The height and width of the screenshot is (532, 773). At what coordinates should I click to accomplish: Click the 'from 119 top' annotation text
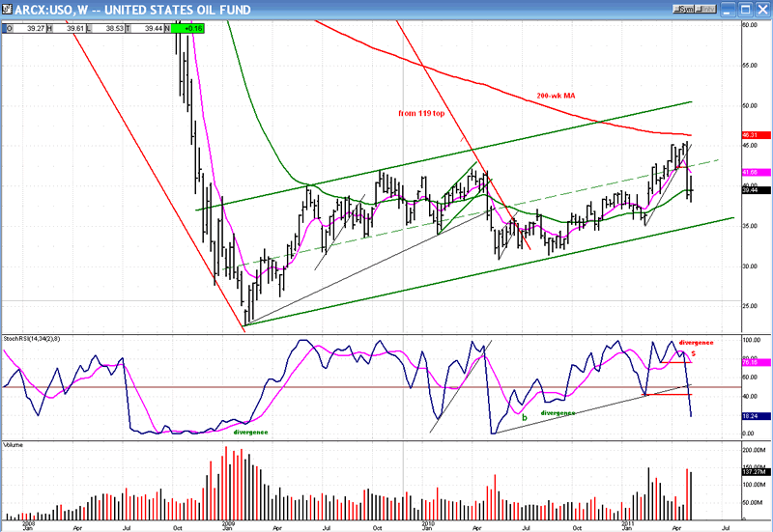421,113
